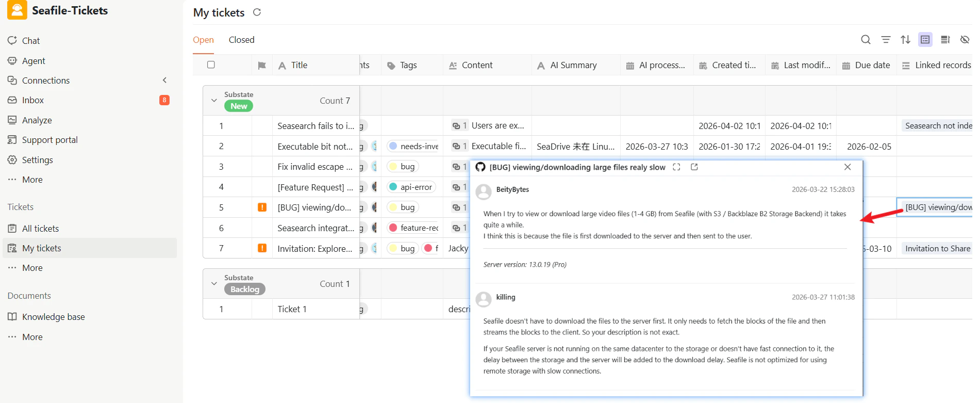Open Connections in the sidebar
This screenshot has width=980, height=403.
tap(45, 80)
